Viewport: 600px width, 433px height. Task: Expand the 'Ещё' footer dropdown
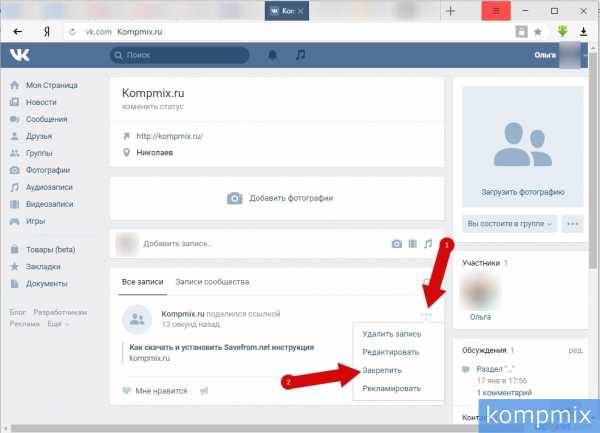tap(58, 324)
